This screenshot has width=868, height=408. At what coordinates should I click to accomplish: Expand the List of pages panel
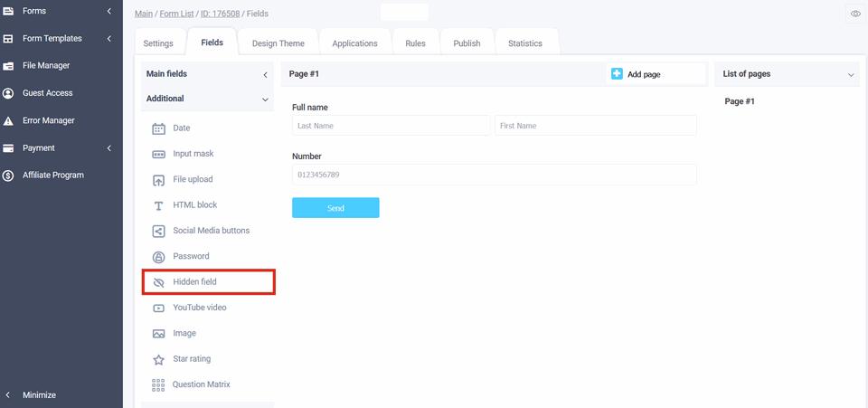click(x=851, y=74)
